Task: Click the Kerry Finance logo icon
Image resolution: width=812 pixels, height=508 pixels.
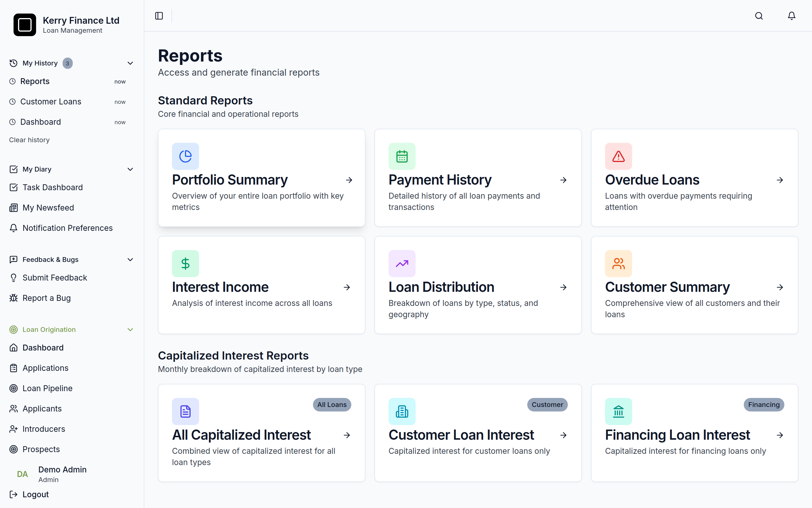Action: [x=25, y=25]
